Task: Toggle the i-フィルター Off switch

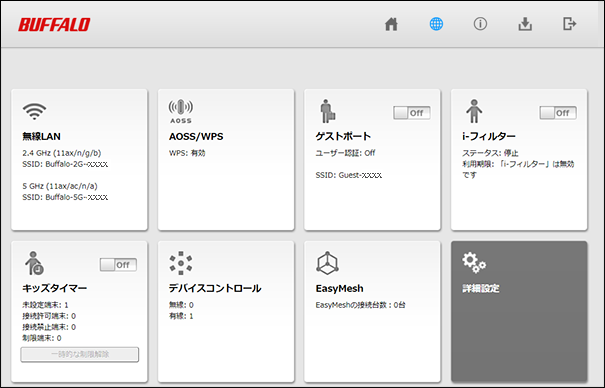Action: [x=558, y=113]
